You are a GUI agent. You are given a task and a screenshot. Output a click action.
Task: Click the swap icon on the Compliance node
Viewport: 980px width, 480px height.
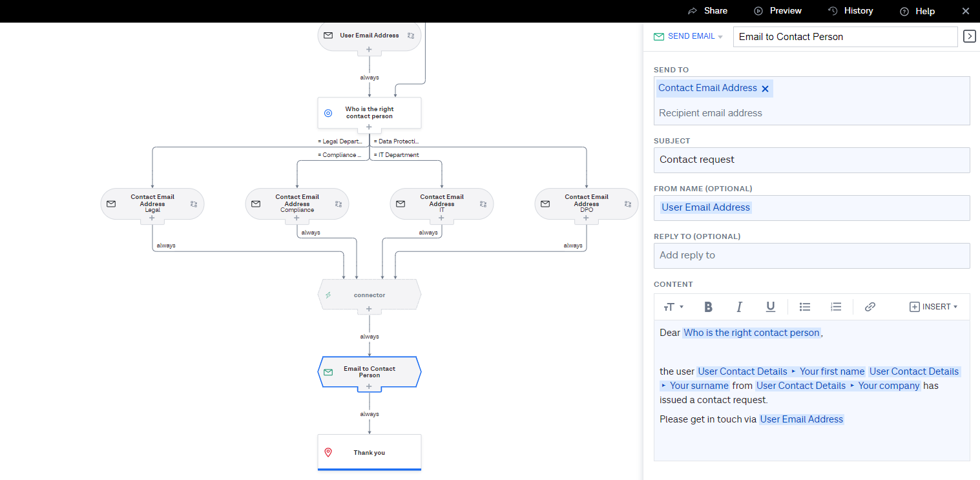click(339, 204)
